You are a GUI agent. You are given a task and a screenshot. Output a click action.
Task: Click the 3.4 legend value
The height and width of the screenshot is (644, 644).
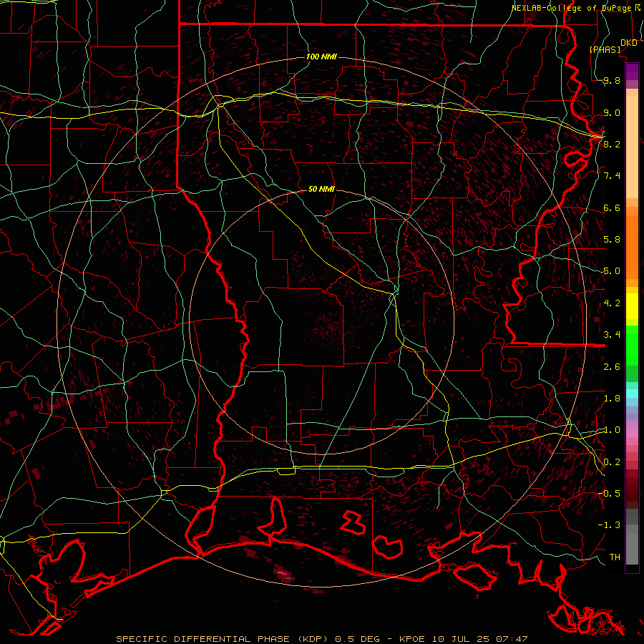pyautogui.click(x=612, y=335)
